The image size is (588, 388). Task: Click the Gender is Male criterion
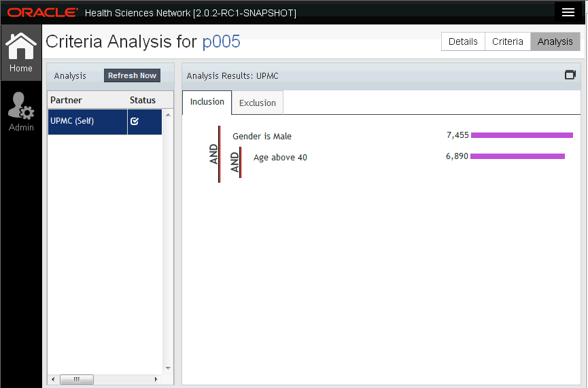[x=262, y=136]
